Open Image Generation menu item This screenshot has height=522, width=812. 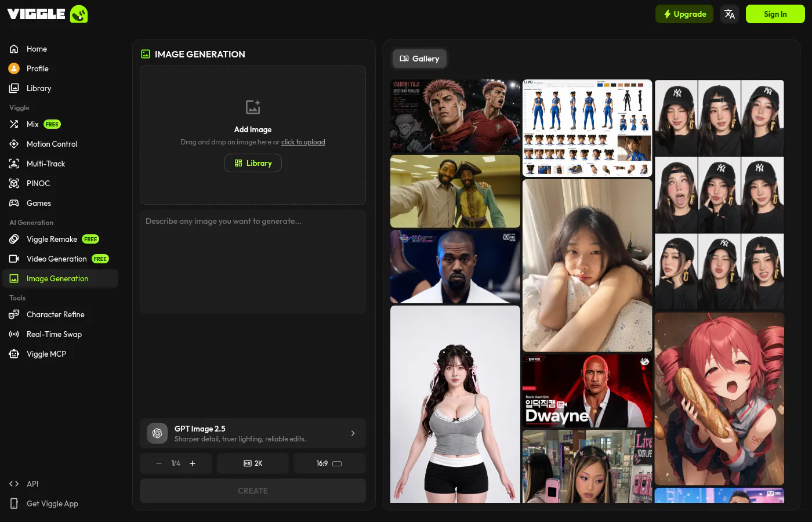pyautogui.click(x=60, y=278)
